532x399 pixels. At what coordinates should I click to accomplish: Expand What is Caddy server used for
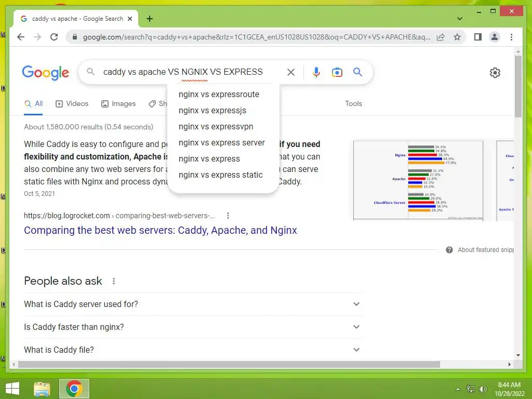pos(193,304)
